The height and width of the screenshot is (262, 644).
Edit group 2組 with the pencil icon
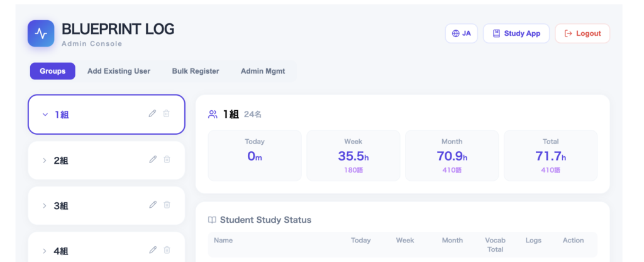click(x=152, y=159)
